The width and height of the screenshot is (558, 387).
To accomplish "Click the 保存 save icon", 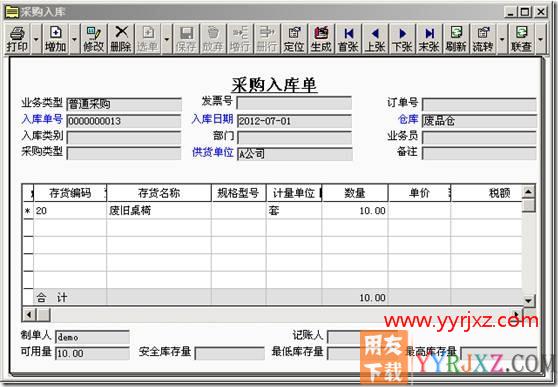I will 186,39.
